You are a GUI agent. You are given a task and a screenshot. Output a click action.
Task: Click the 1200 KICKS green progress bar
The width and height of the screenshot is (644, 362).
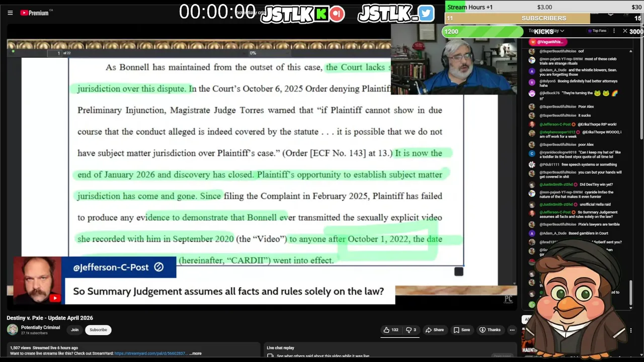(x=482, y=31)
